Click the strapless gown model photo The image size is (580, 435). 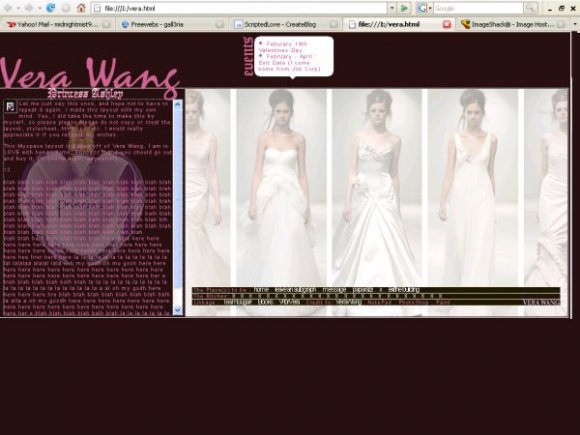coord(281,202)
